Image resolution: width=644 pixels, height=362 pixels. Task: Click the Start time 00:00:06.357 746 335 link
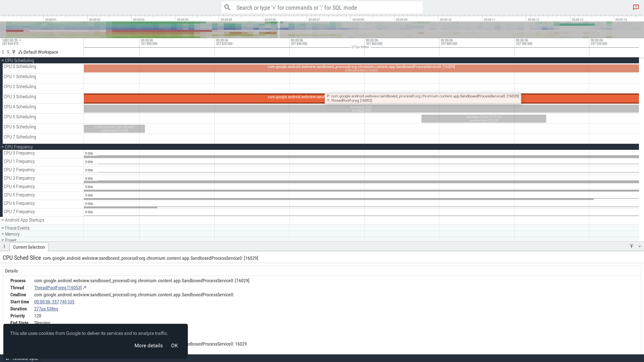(54, 302)
